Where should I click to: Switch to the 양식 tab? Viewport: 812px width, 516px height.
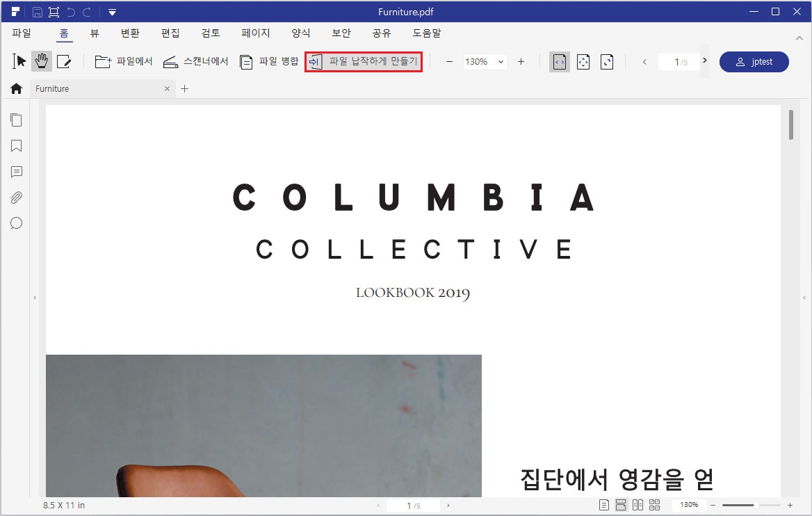301,33
